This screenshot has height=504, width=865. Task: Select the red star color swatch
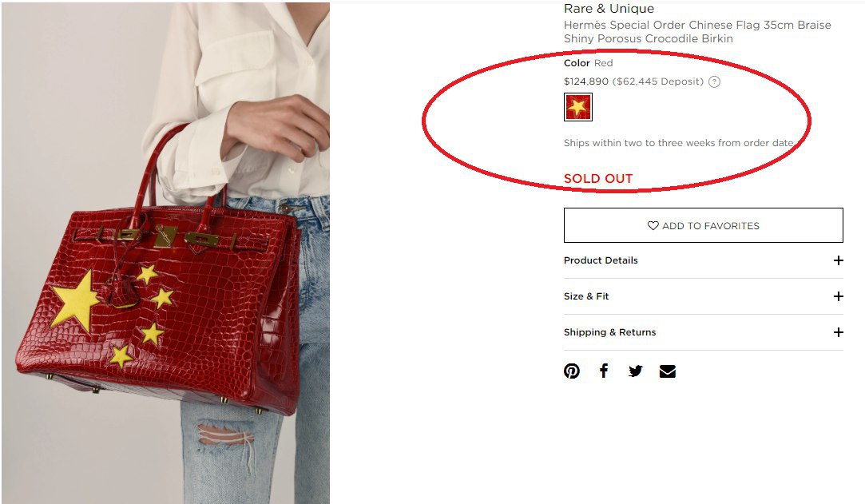[x=577, y=107]
